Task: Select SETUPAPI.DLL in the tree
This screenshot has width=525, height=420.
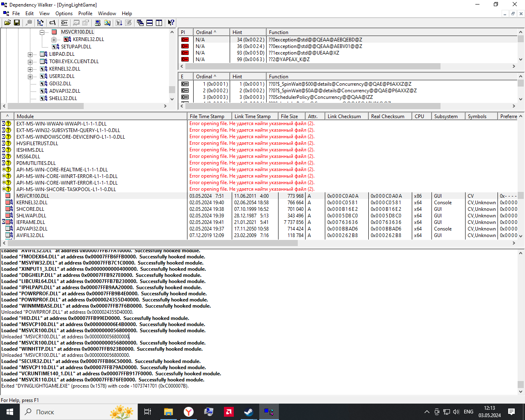Action: [x=76, y=47]
